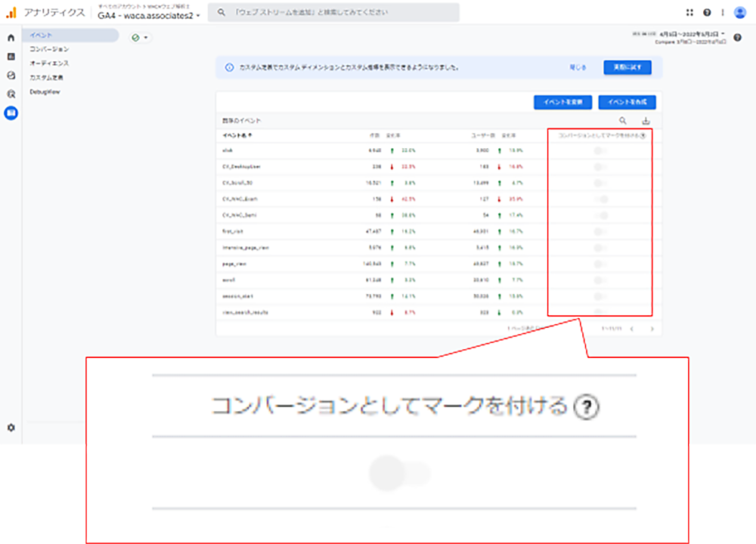Open the date range dropdown
This screenshot has height=544, width=756.
(691, 34)
